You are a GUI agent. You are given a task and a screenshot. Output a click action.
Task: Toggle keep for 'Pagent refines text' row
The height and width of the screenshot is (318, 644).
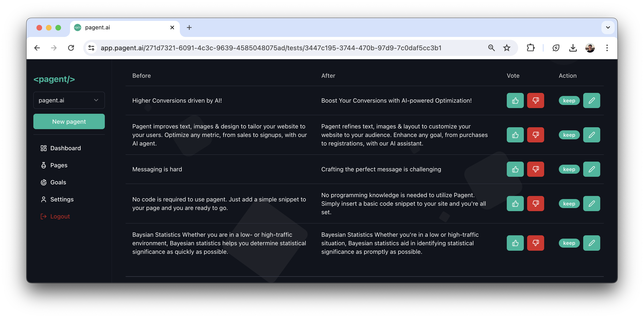pyautogui.click(x=569, y=135)
